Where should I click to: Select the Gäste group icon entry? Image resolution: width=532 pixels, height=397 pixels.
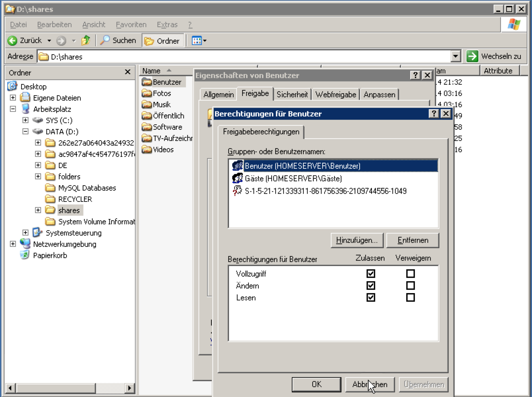tap(238, 178)
